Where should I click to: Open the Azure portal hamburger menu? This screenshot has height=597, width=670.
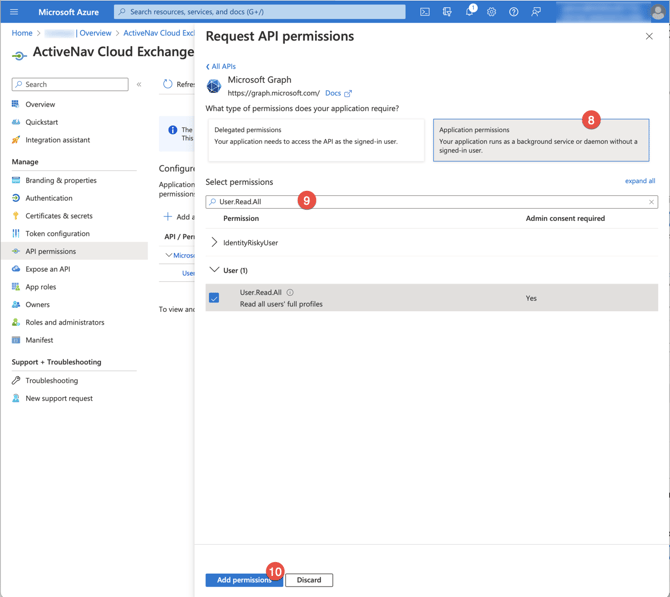coord(14,12)
